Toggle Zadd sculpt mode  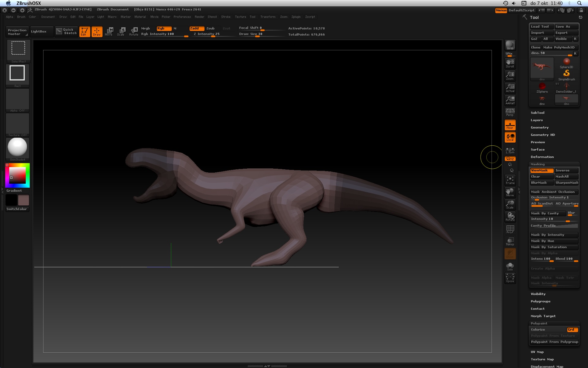197,28
